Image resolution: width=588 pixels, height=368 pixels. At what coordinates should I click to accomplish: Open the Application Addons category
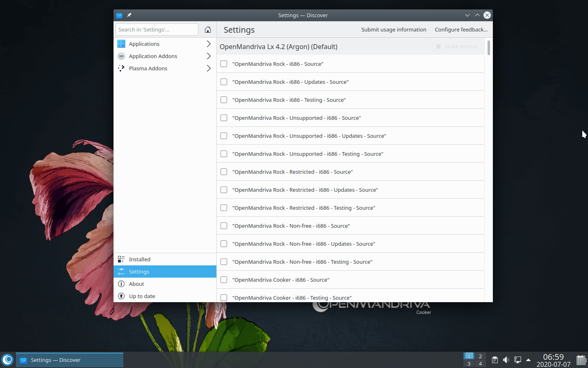pos(165,56)
